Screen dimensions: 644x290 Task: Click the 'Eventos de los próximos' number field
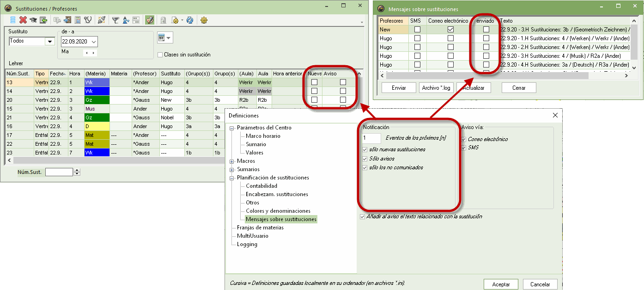[371, 138]
